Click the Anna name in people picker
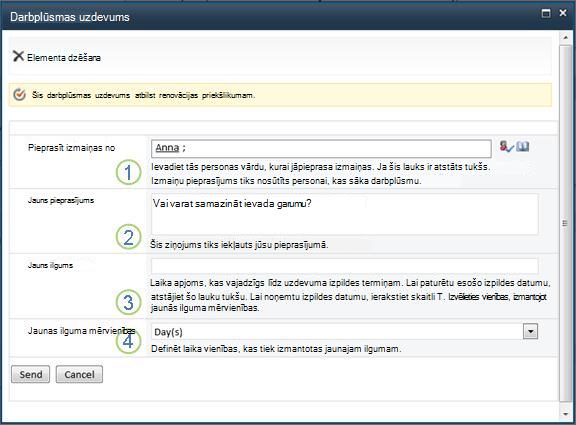 point(167,148)
